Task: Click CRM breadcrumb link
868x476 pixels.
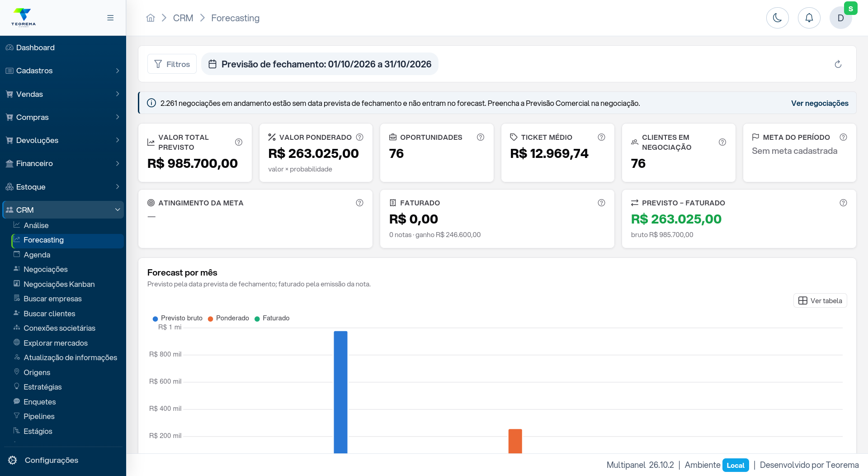Action: tap(183, 18)
